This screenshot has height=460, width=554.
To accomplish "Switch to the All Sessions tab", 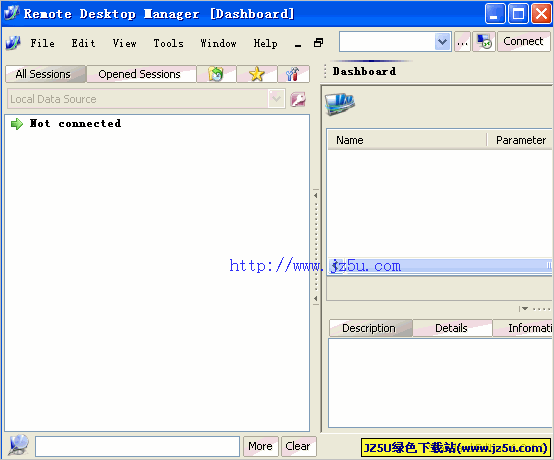I will (46, 74).
